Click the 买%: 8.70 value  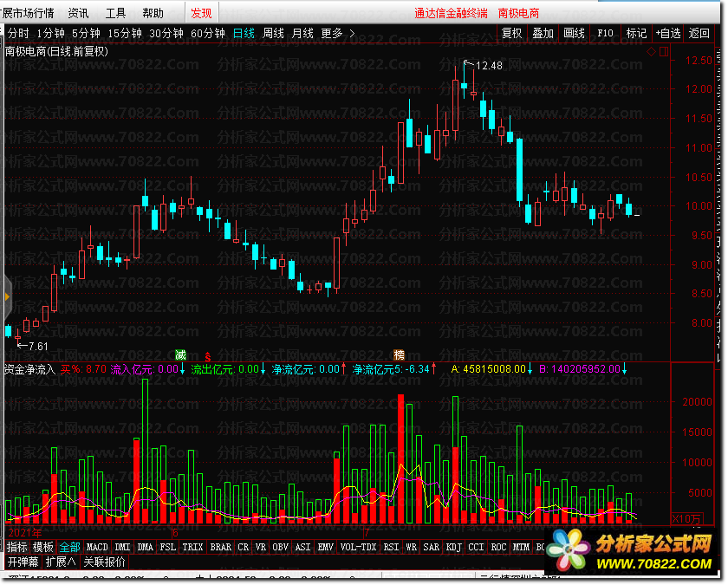(x=83, y=369)
